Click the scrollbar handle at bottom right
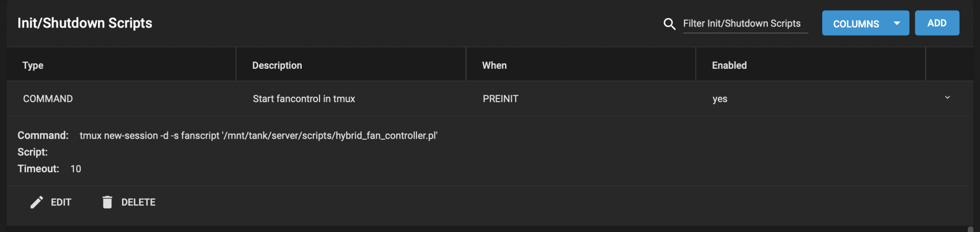 point(970,229)
